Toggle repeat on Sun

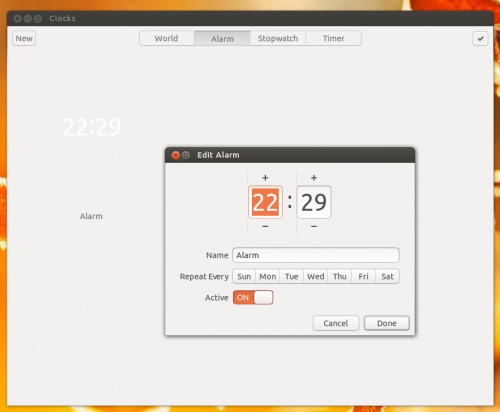[244, 276]
